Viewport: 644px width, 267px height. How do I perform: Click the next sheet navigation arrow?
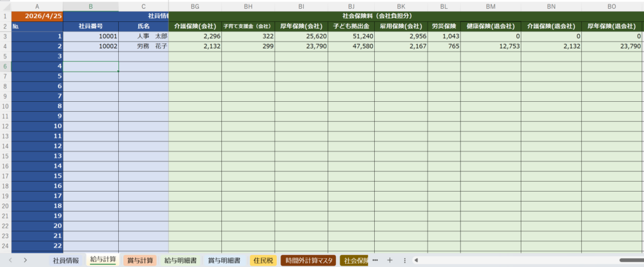pos(25,260)
